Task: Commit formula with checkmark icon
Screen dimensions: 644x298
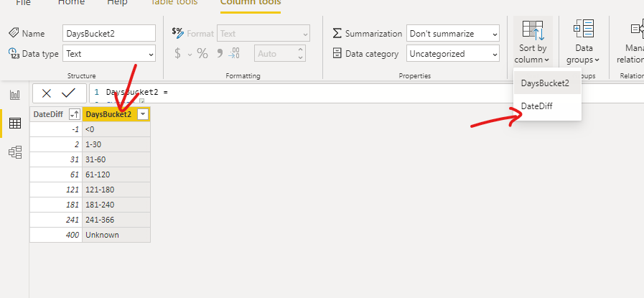Action: pos(69,93)
